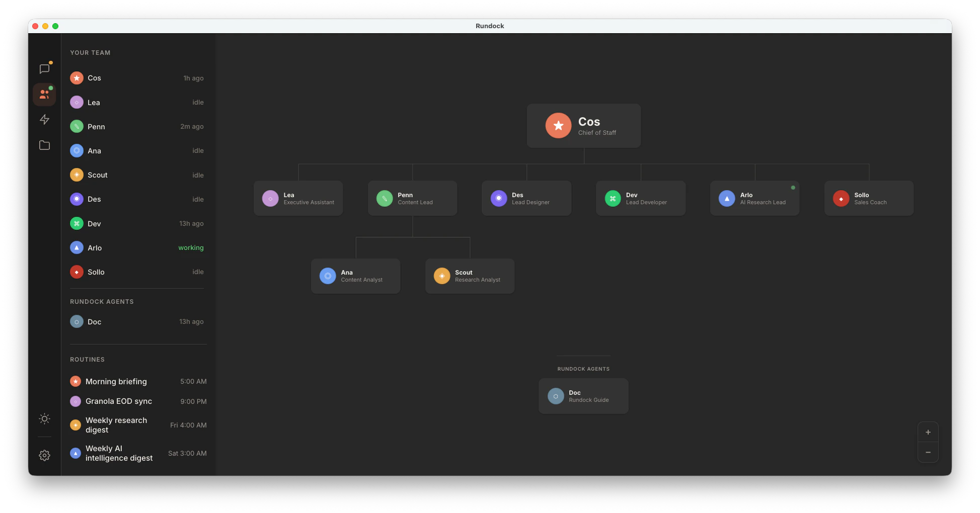Select '9:00 PM' time of Granola sync
The image size is (980, 513).
(x=193, y=401)
